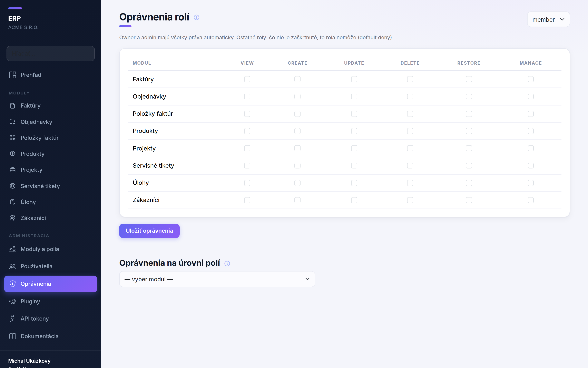This screenshot has width=588, height=368.
Task: Click the RESTORE column header
Action: (x=469, y=63)
